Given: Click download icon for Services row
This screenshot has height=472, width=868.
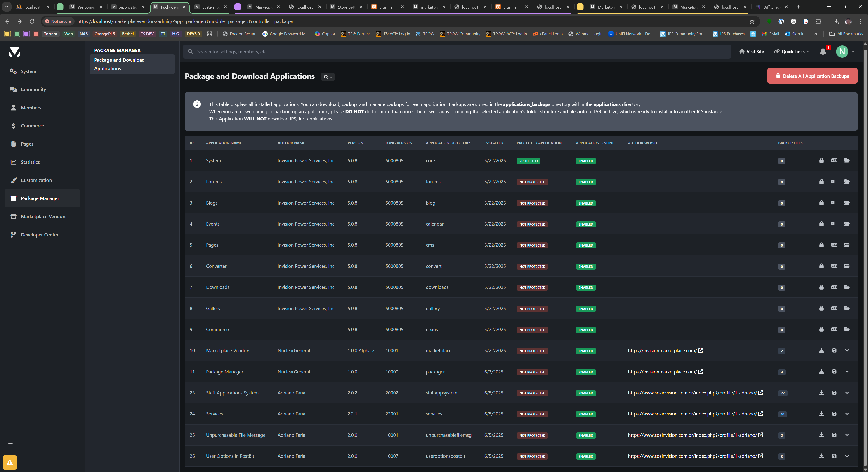Looking at the screenshot, I should 821,414.
